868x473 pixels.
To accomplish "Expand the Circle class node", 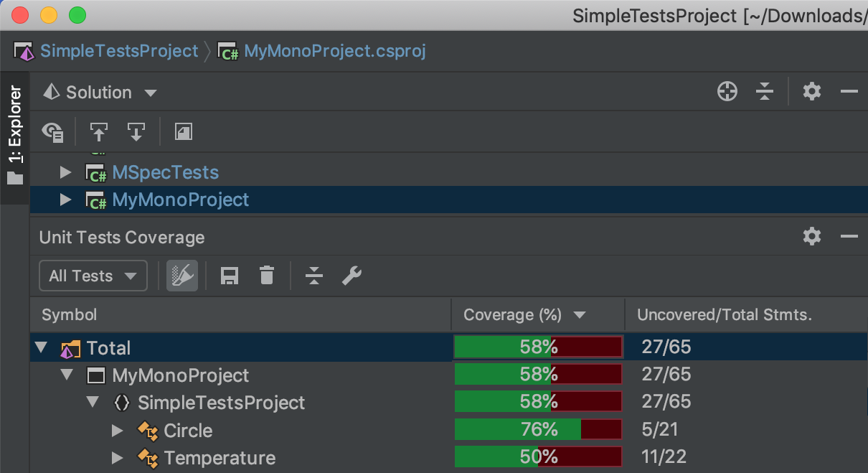I will click(118, 431).
